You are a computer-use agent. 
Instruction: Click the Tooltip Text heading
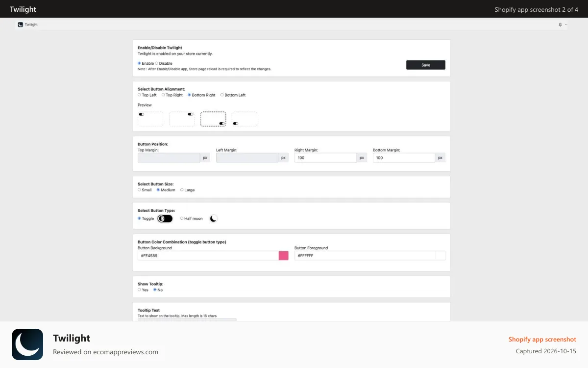coord(149,310)
